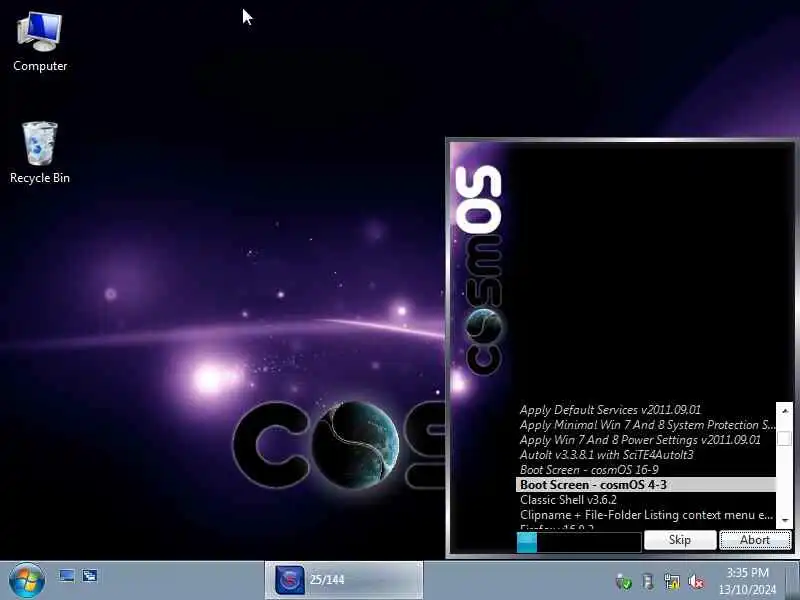Click the list scrollbar thumb
Screen dimensions: 800x600
785,438
